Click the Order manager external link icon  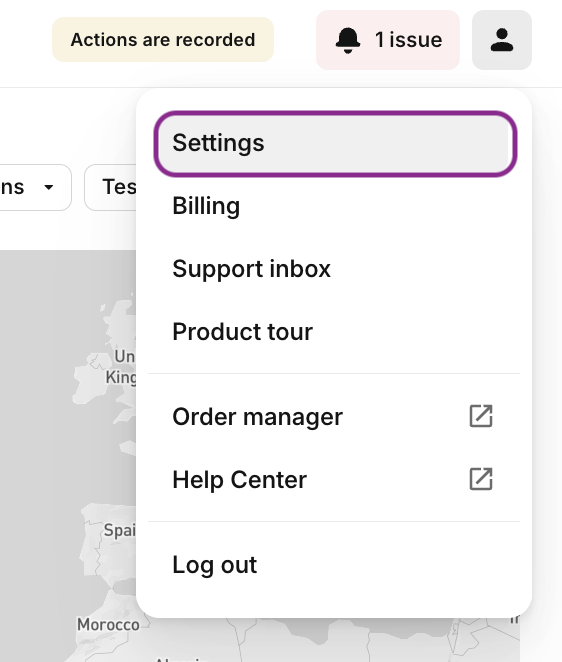(x=481, y=416)
